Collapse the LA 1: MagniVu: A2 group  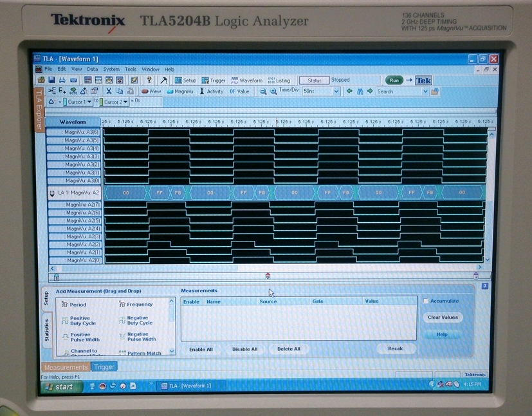click(x=52, y=193)
